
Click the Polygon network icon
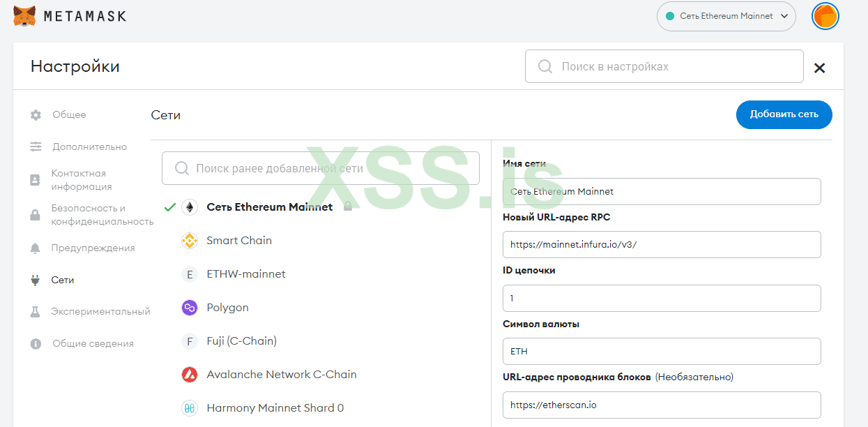pyautogui.click(x=190, y=308)
